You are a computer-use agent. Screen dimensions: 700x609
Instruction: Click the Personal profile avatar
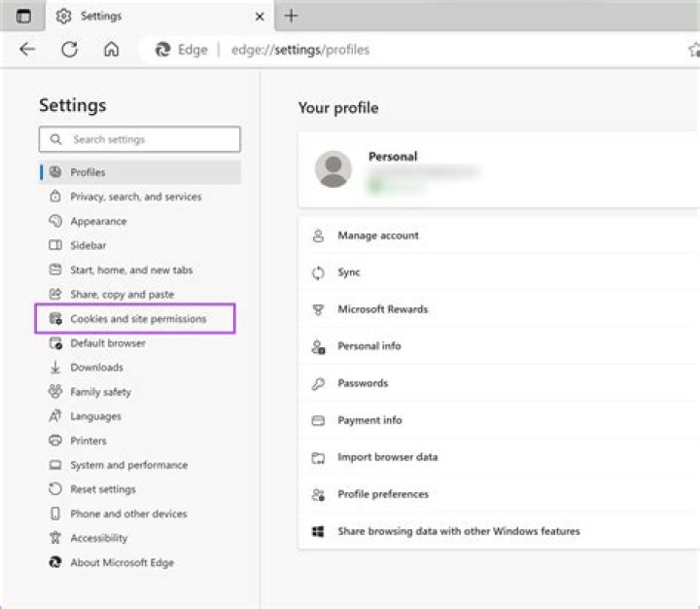tap(333, 169)
